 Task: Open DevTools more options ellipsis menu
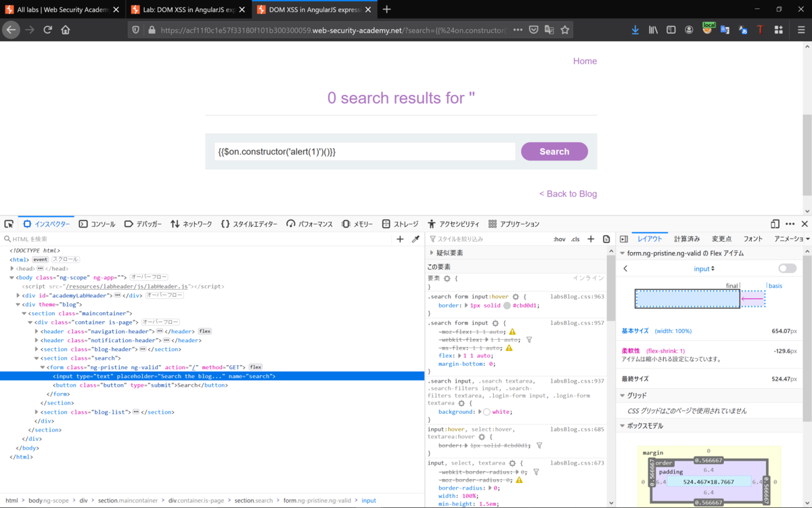(790, 224)
